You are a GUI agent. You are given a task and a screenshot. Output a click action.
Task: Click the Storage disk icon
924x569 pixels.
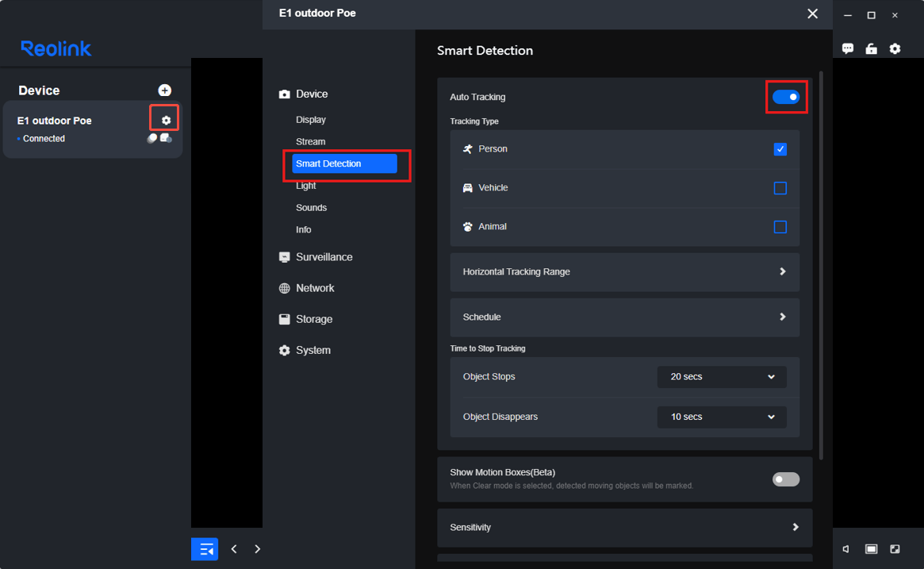(x=285, y=319)
